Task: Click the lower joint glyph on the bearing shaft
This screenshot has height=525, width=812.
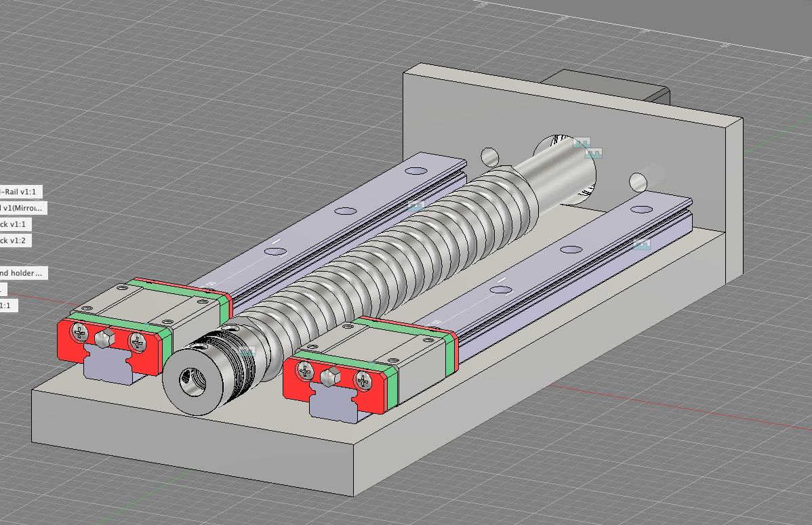Action: point(594,152)
